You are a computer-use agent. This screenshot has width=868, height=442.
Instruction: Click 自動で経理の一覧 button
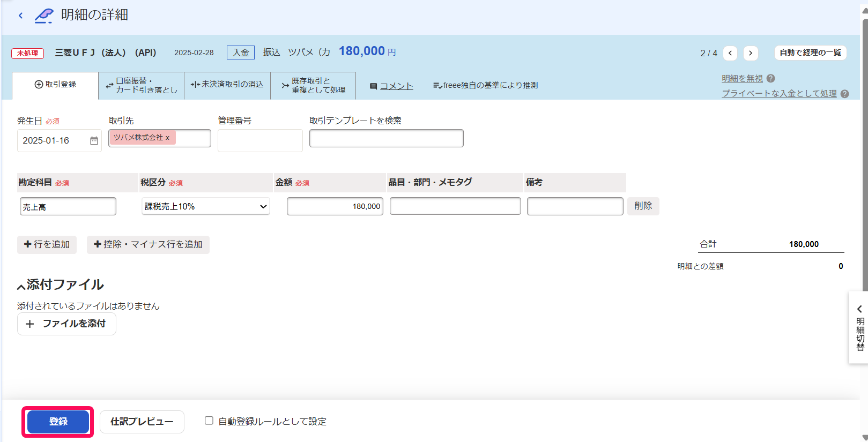[811, 53]
